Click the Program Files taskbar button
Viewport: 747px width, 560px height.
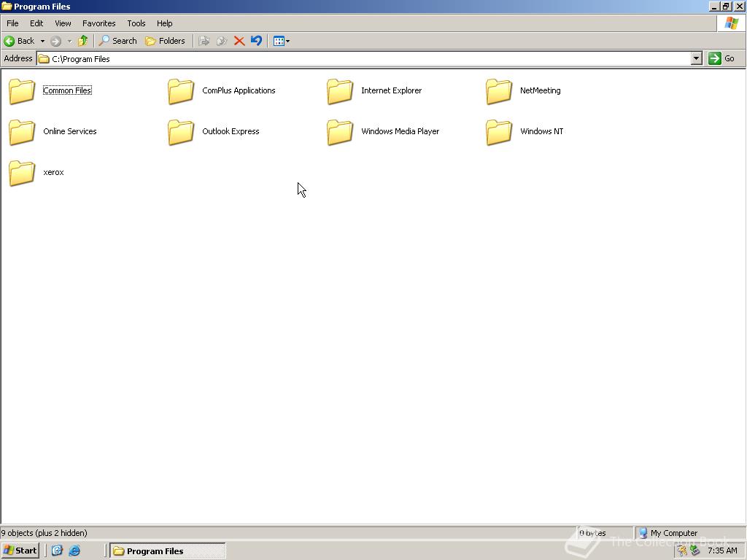coord(168,551)
